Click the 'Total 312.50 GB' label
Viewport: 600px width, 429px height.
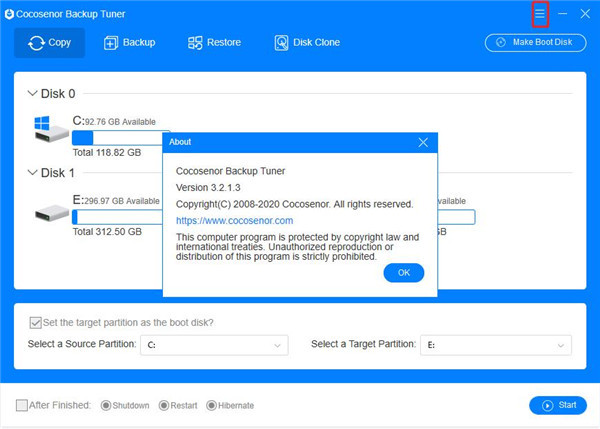[x=107, y=232]
